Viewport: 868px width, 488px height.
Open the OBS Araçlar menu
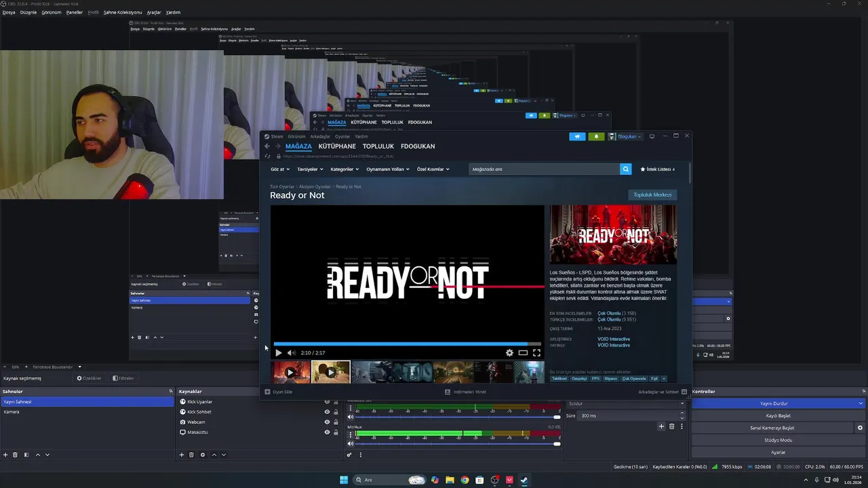tap(154, 12)
